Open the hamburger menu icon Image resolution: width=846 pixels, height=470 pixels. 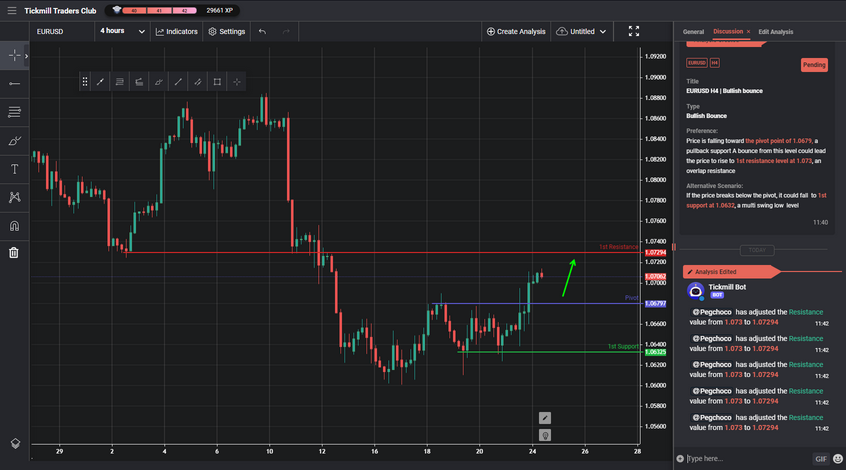coord(11,11)
